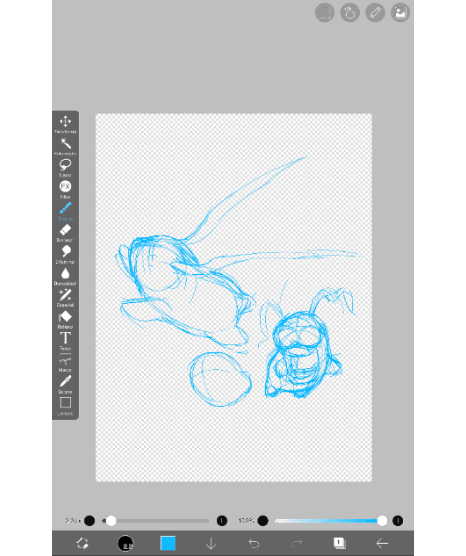Open the FX Filter tool
The image size is (466, 556).
(65, 189)
